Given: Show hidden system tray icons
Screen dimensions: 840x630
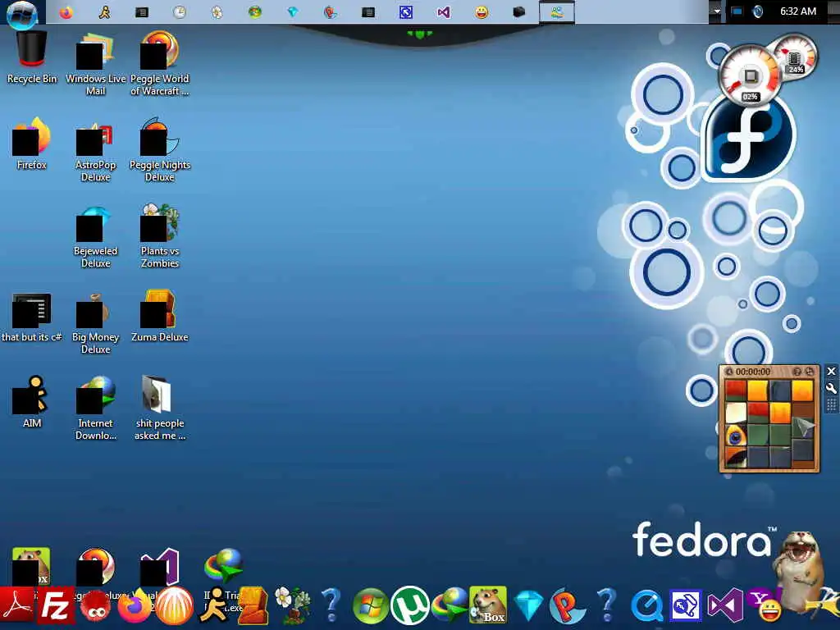Looking at the screenshot, I should (717, 11).
